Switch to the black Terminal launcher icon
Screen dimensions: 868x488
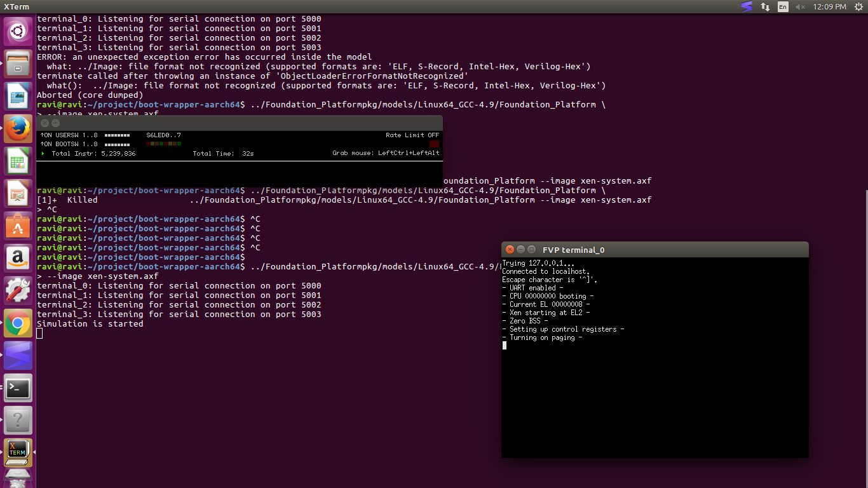pos(18,388)
